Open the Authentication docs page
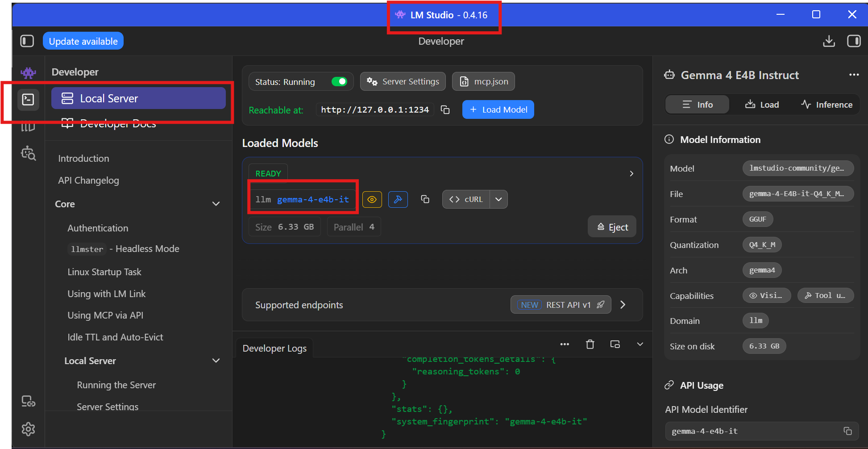The height and width of the screenshot is (449, 868). [98, 228]
